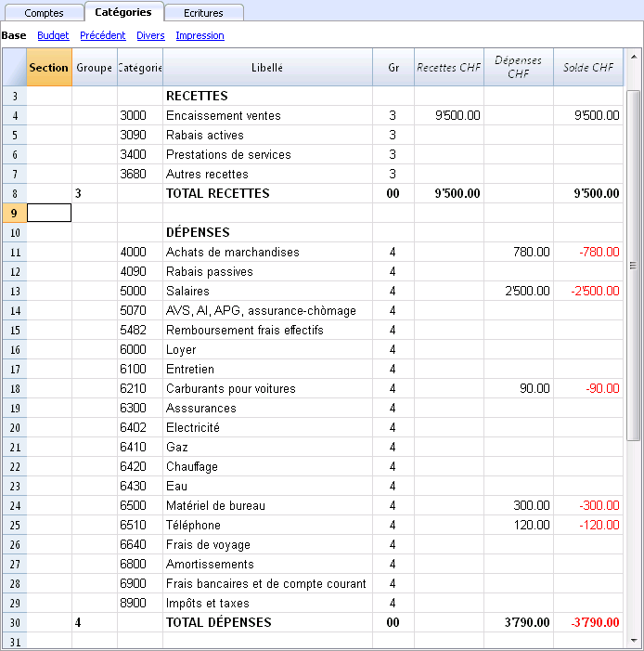Click the Gaz label
The height and width of the screenshot is (651, 644).
point(176,447)
